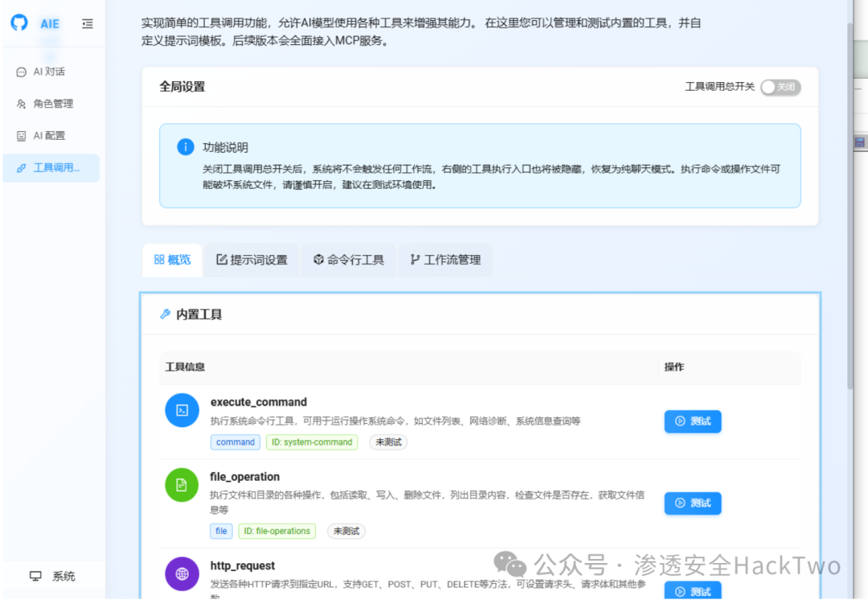Collapse the sidebar with the hamburger icon
The width and height of the screenshot is (868, 600).
[x=87, y=24]
